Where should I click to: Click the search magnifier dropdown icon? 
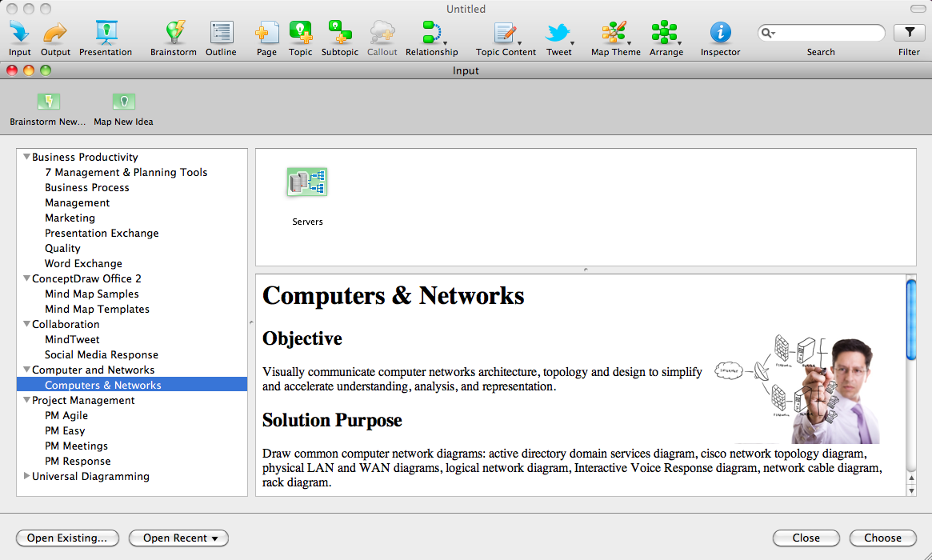[x=769, y=33]
